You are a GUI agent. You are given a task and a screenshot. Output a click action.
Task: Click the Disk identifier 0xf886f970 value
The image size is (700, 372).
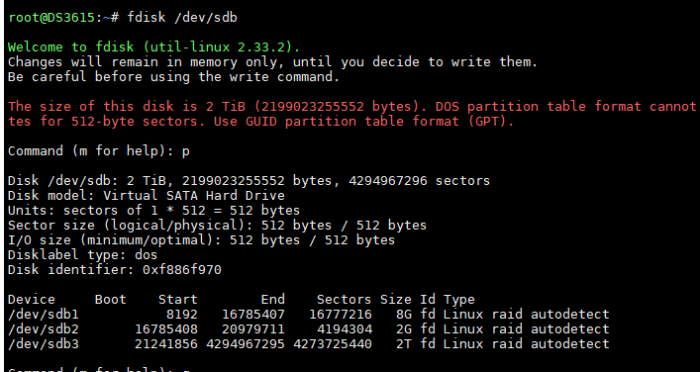[182, 270]
